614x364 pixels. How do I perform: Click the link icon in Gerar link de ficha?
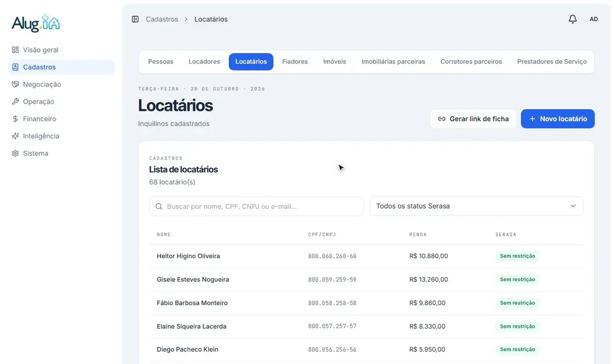click(x=442, y=119)
